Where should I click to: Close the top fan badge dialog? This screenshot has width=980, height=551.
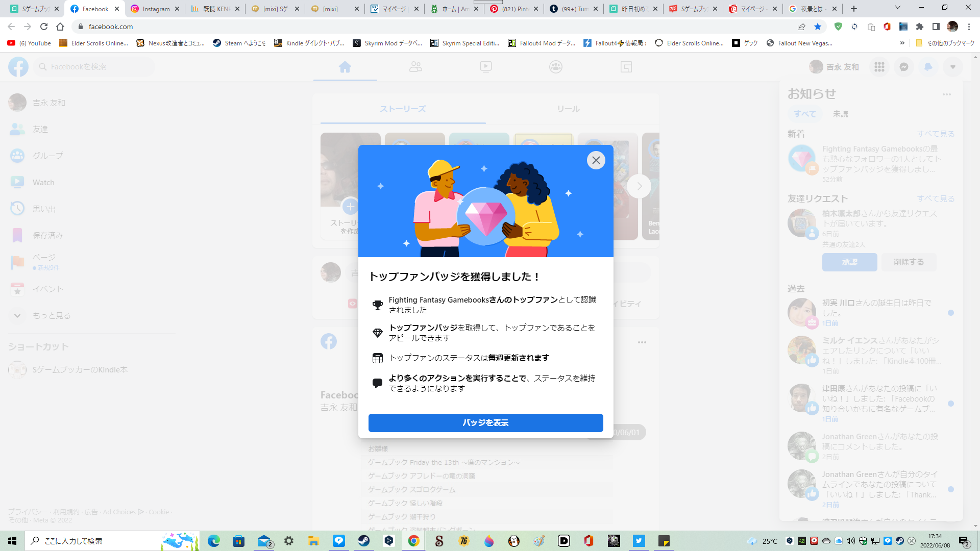tap(596, 160)
